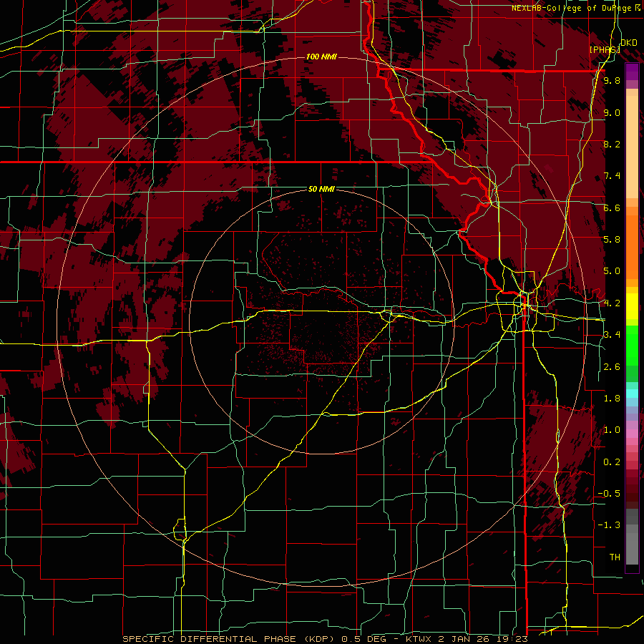This screenshot has height=644, width=644.
Task: Click the 100 NMI range ring label
Action: [321, 57]
